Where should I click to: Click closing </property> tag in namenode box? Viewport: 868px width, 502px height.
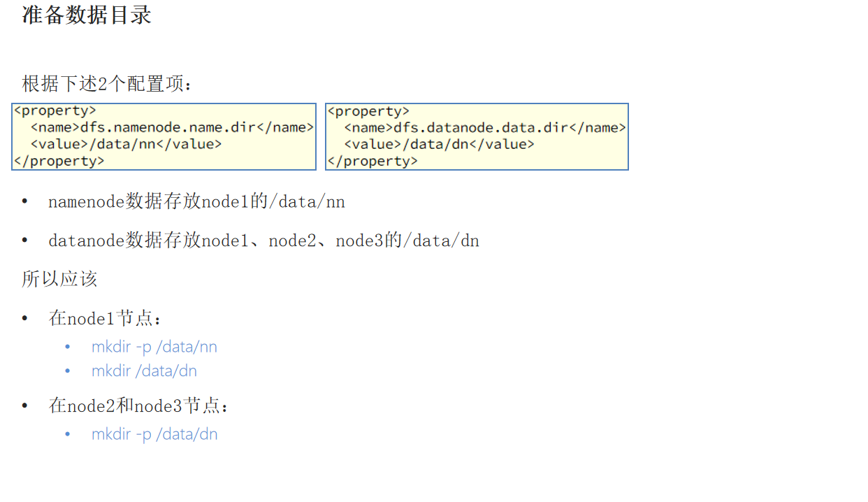pyautogui.click(x=59, y=161)
